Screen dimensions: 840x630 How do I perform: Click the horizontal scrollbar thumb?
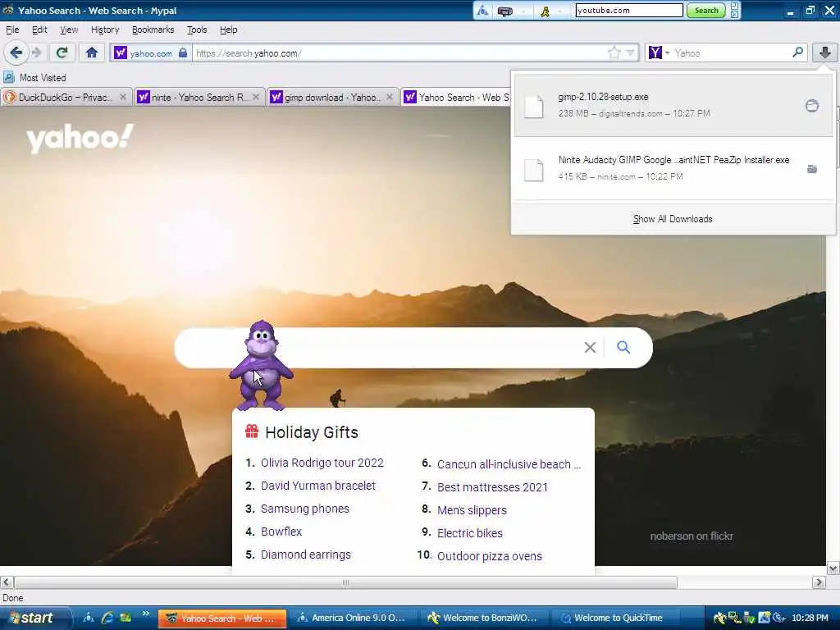(345, 582)
